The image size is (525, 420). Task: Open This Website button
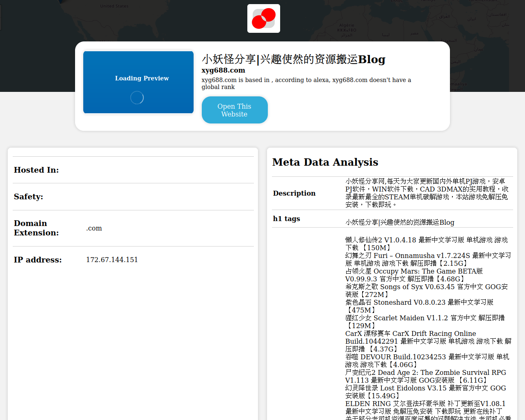(x=235, y=110)
